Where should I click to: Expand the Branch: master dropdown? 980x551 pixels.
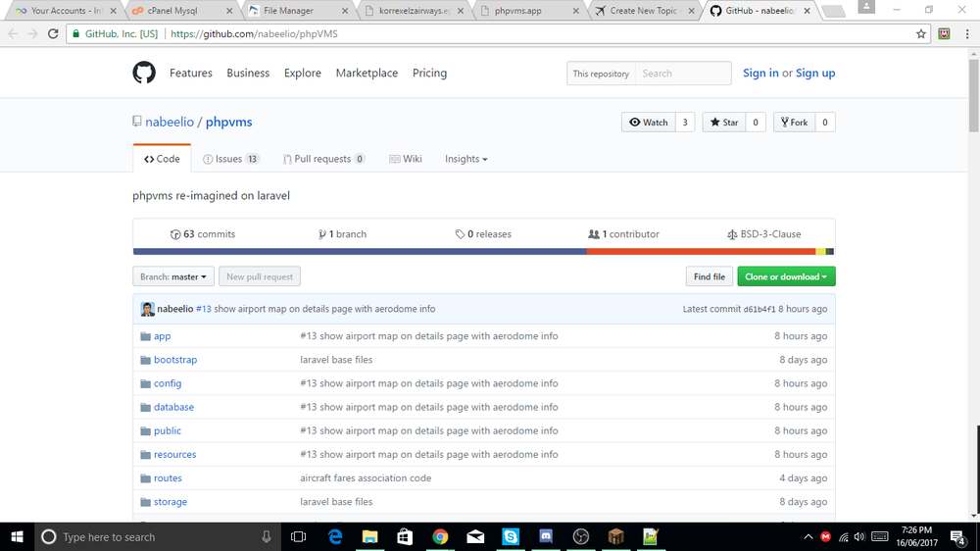click(x=172, y=277)
